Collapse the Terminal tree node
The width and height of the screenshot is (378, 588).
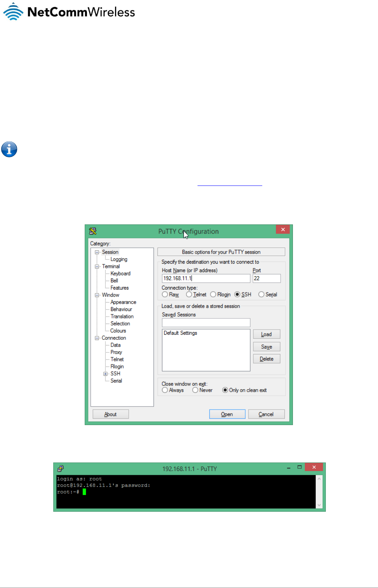97,267
